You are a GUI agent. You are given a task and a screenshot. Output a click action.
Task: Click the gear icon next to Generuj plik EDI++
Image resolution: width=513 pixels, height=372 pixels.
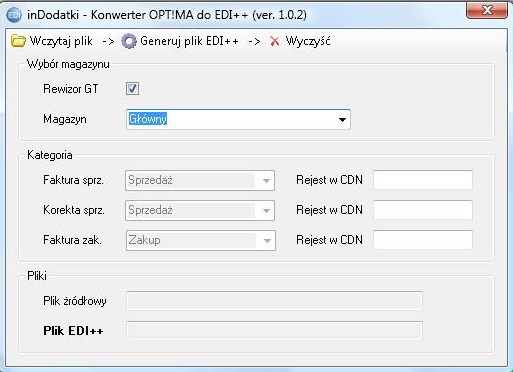tap(129, 41)
